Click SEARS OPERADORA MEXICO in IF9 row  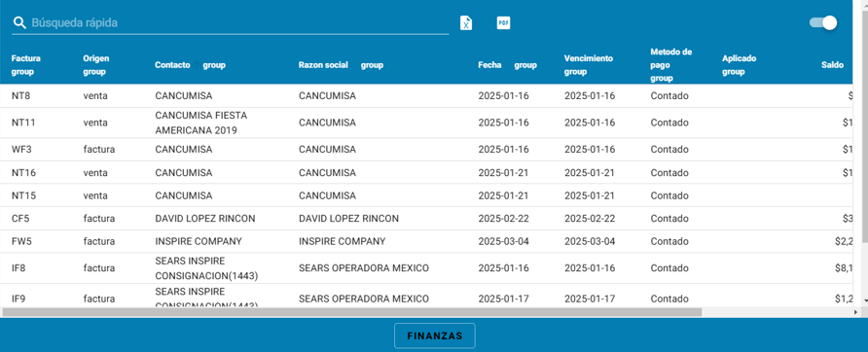[x=364, y=299]
